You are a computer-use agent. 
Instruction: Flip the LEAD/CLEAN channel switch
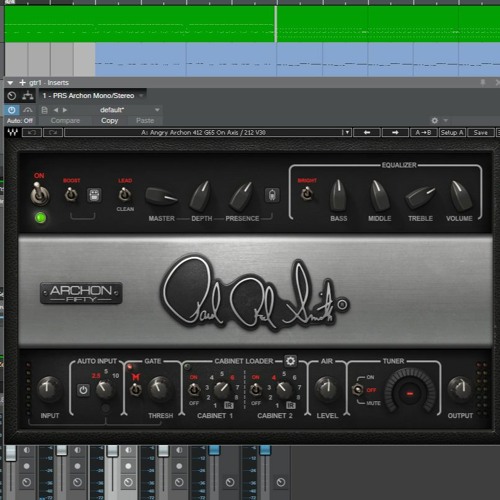click(125, 194)
